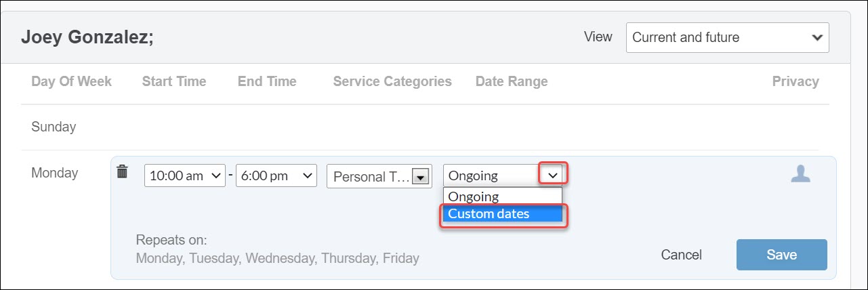This screenshot has height=290, width=868.
Task: Click the Date Range column header
Action: (x=512, y=81)
